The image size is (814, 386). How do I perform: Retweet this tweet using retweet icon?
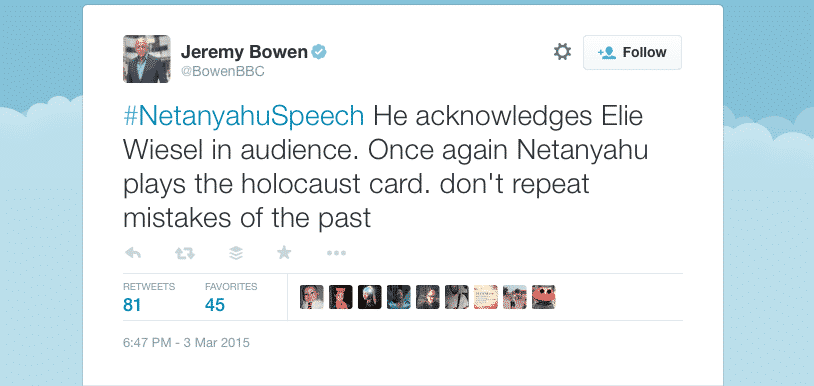point(184,253)
